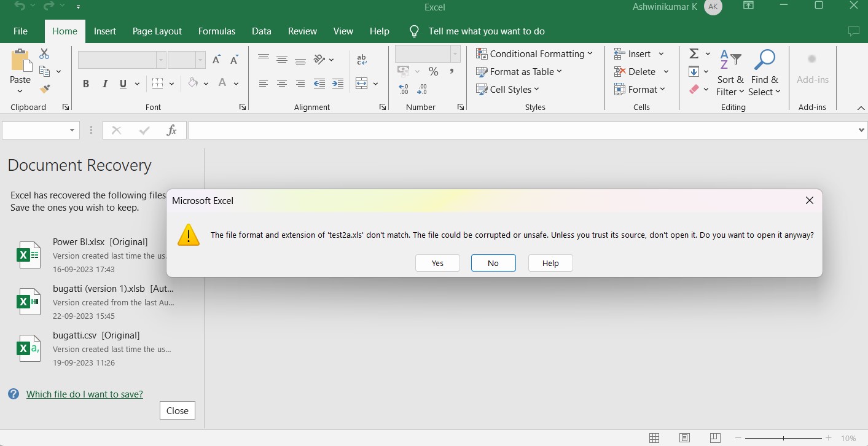Click Merge & Center icon
This screenshot has width=868, height=446.
(362, 84)
